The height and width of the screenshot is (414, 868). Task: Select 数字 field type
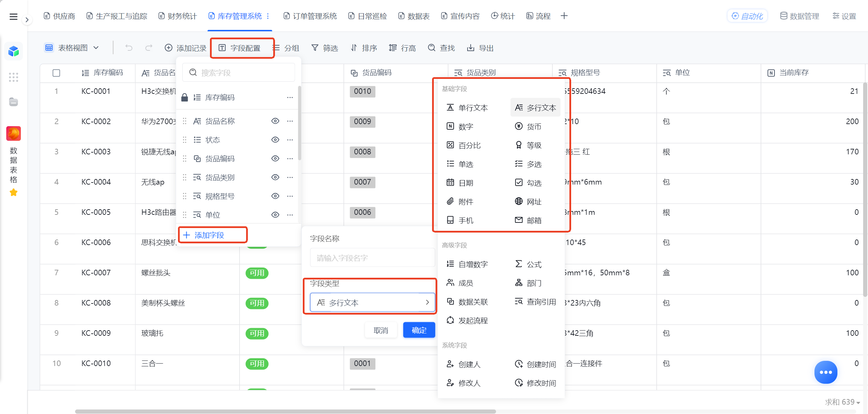pyautogui.click(x=460, y=127)
